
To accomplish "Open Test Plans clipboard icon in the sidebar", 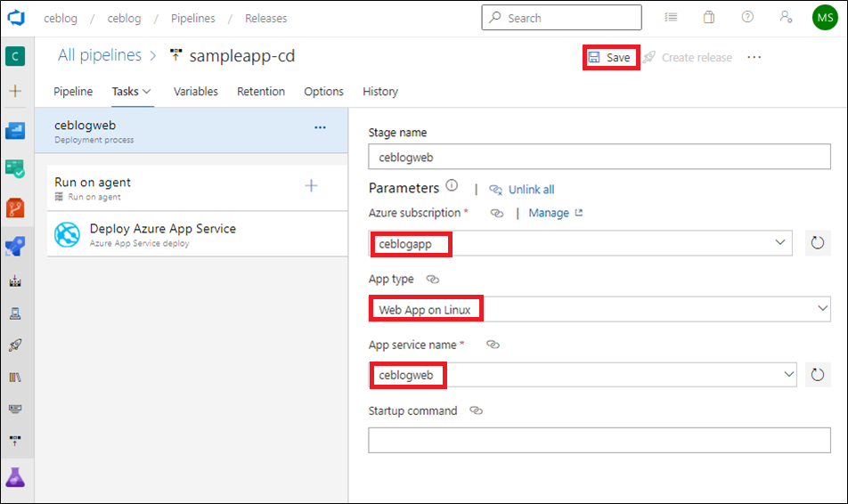I will [15, 168].
